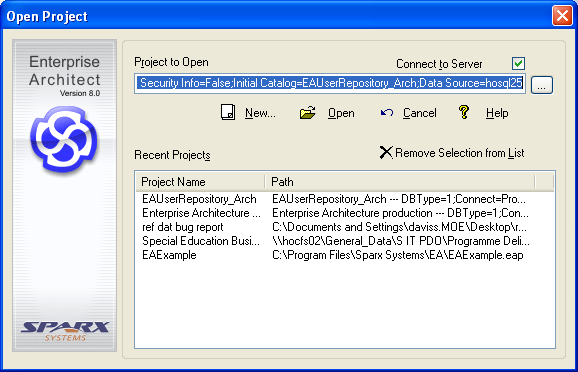578x372 pixels.
Task: Click Remove Selection from List
Action: click(459, 153)
